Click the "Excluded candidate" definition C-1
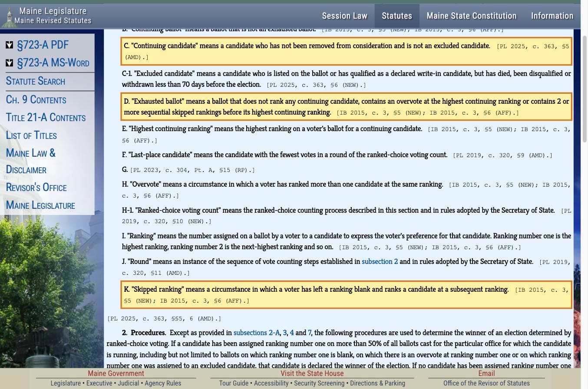This screenshot has width=588, height=389. [x=346, y=79]
